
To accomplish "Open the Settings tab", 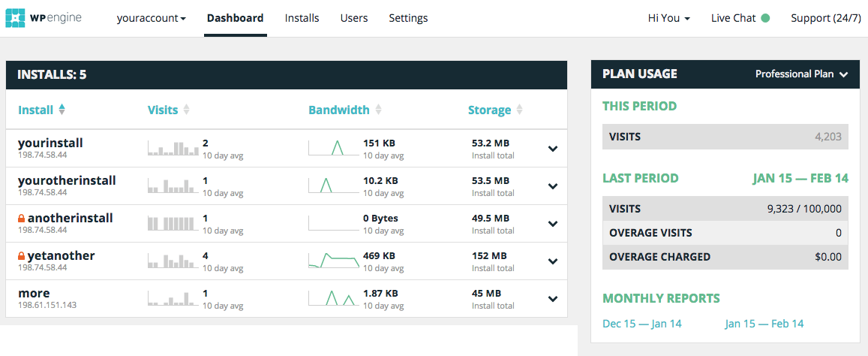I will tap(408, 18).
